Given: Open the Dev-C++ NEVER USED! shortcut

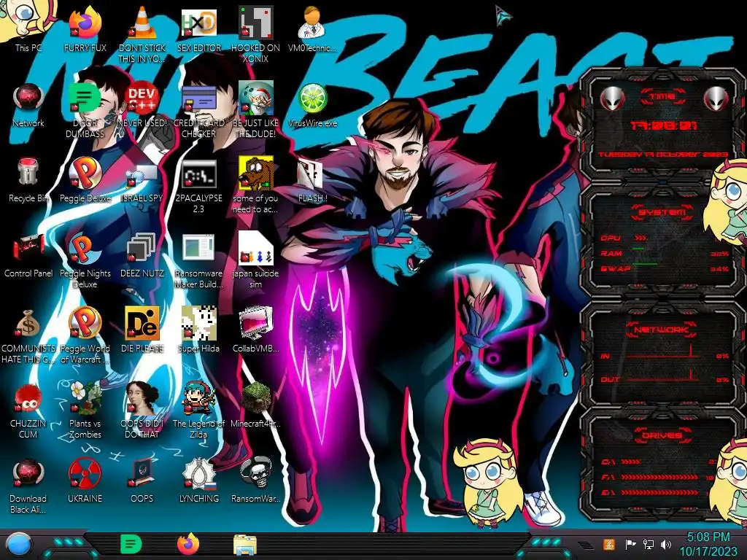Looking at the screenshot, I should tap(142, 105).
